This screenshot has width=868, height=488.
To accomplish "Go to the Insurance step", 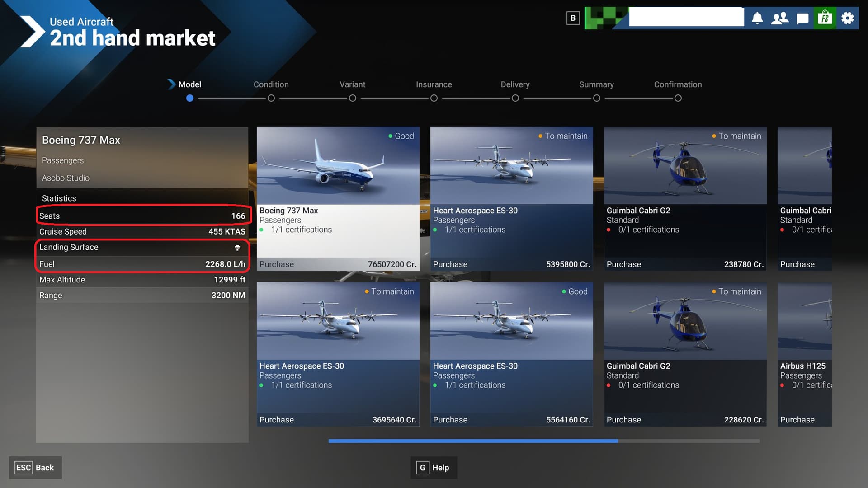I will [434, 84].
